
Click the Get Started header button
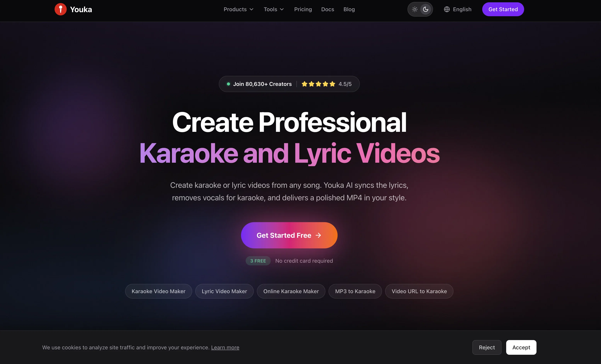503,9
